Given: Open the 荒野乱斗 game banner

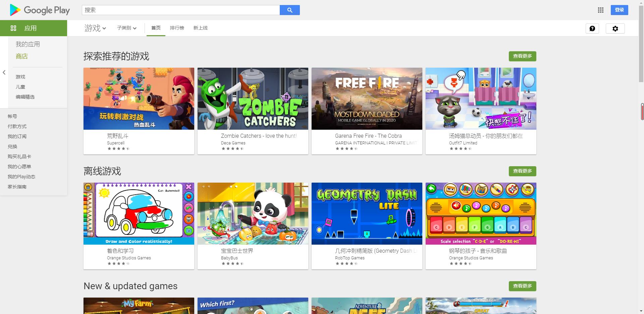Looking at the screenshot, I should [139, 99].
